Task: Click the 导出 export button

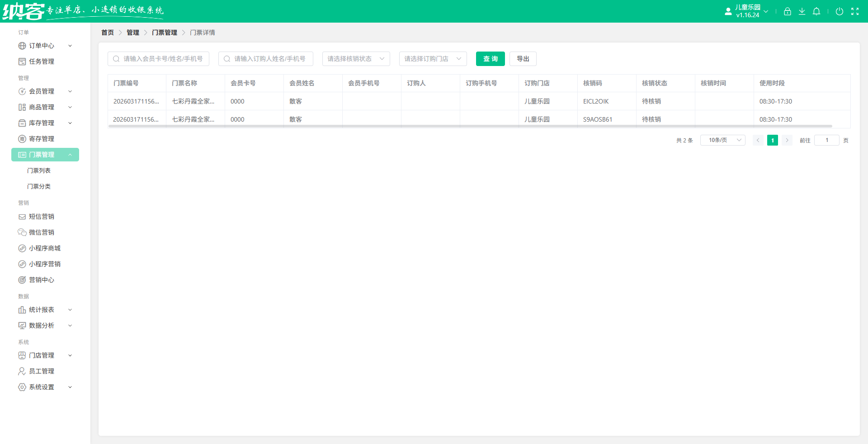Action: tap(523, 59)
